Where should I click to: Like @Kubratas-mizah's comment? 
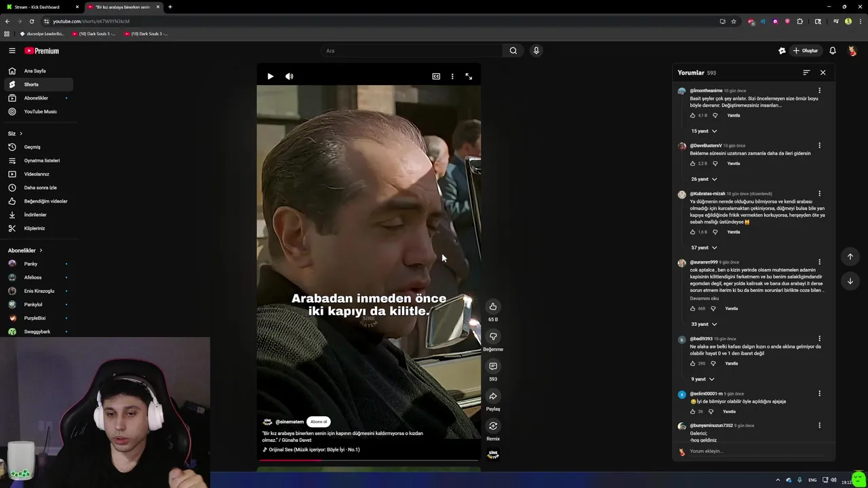point(693,232)
